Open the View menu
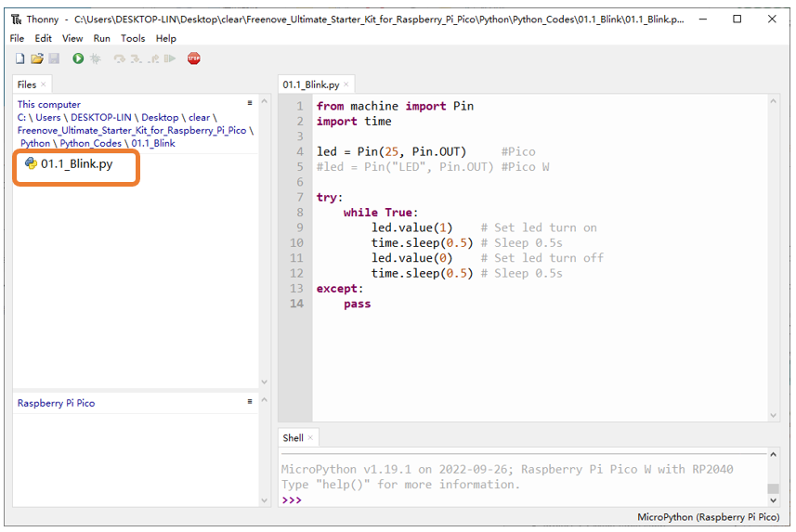Image resolution: width=796 pixels, height=532 pixels. coord(72,39)
